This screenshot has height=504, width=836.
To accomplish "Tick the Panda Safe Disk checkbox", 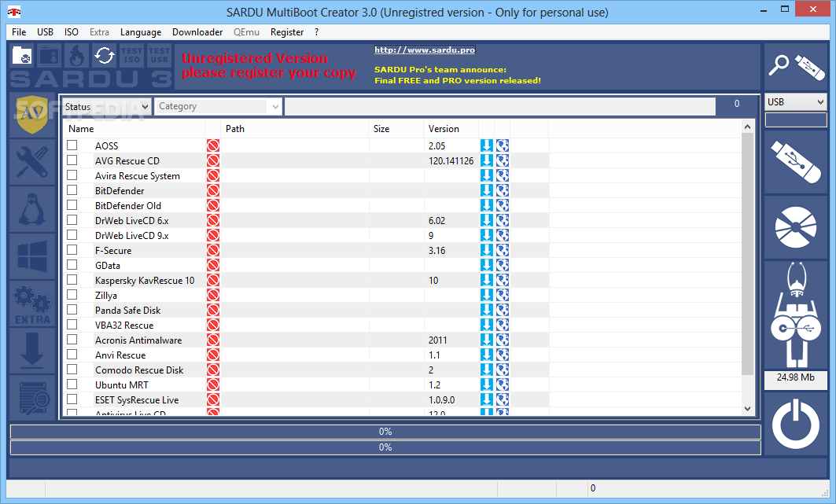I will click(x=72, y=309).
